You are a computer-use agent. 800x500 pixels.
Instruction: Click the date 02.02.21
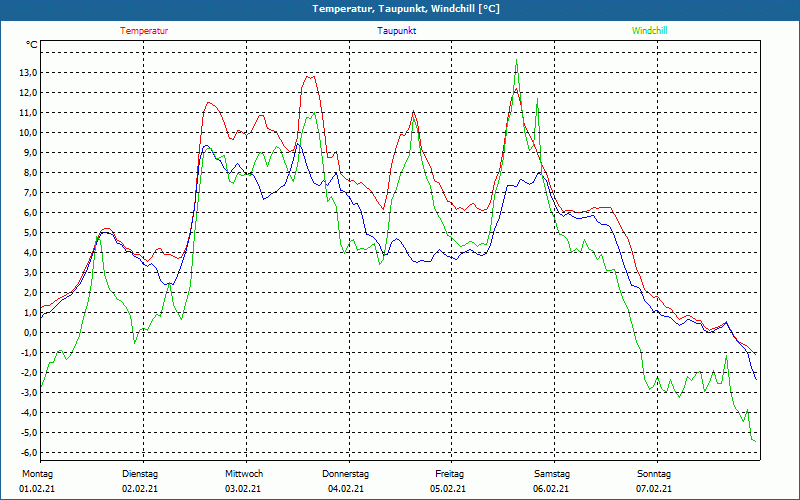pyautogui.click(x=140, y=489)
